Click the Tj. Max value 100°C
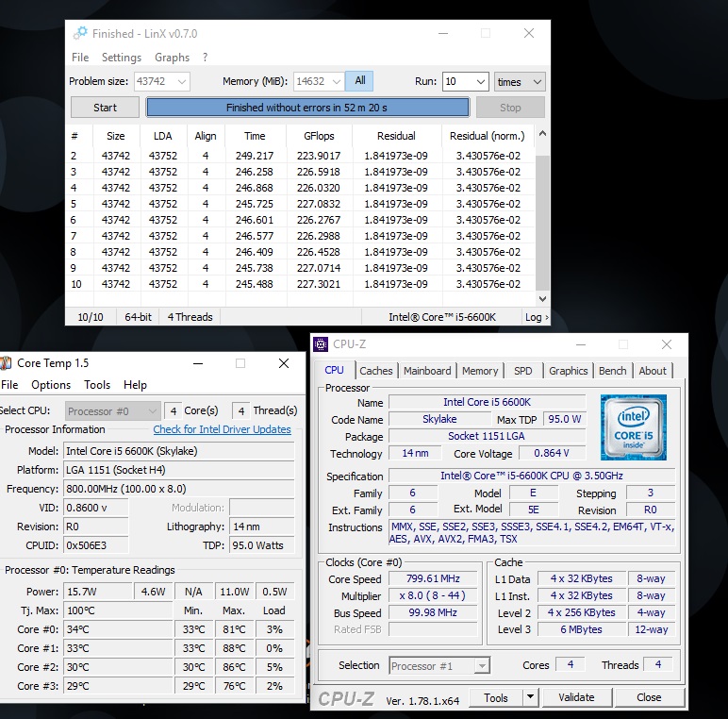 coord(118,610)
